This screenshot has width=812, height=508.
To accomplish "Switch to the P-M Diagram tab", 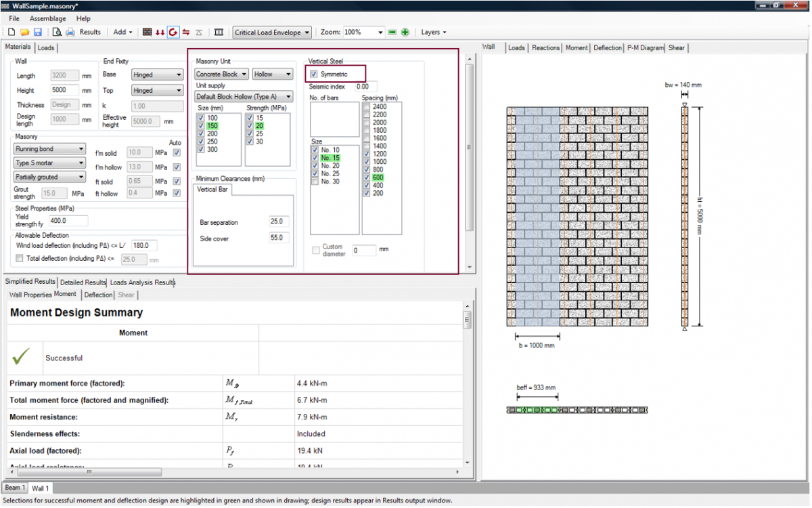I will (x=645, y=48).
